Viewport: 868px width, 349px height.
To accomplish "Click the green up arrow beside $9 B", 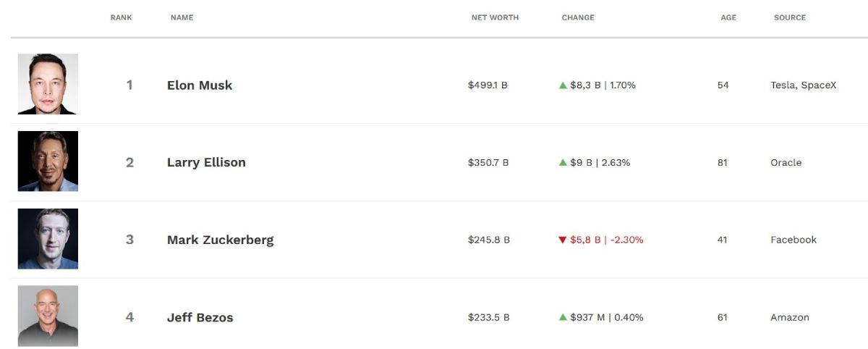I will click(x=563, y=163).
